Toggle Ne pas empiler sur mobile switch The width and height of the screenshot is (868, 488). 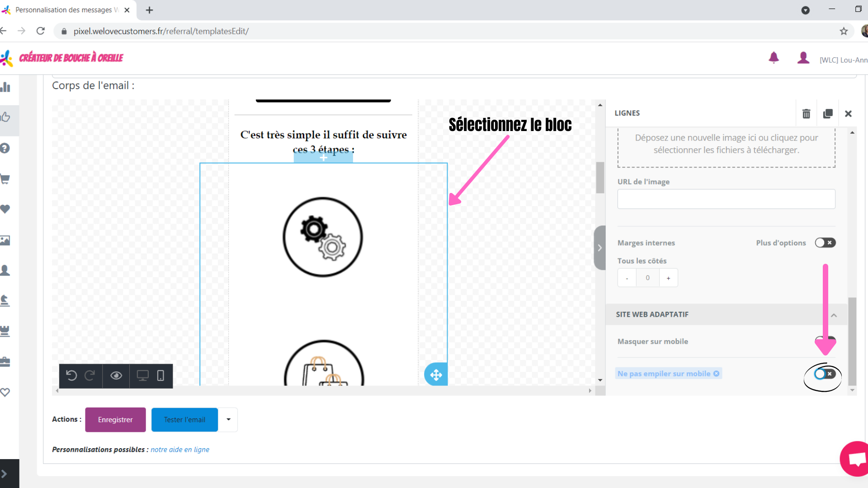(825, 374)
